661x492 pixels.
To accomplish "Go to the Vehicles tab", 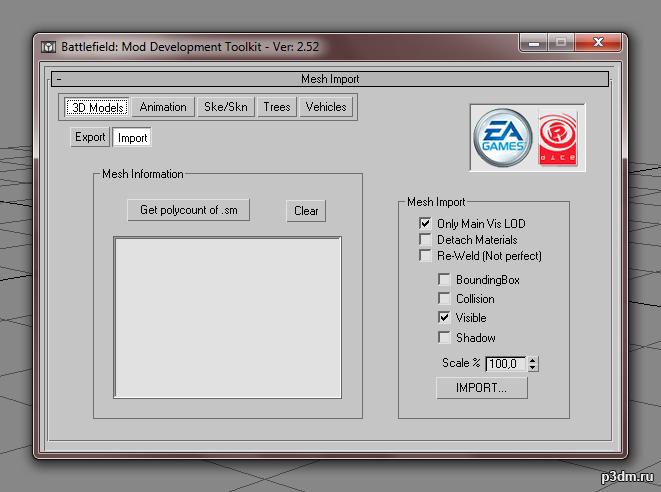I will click(x=326, y=107).
